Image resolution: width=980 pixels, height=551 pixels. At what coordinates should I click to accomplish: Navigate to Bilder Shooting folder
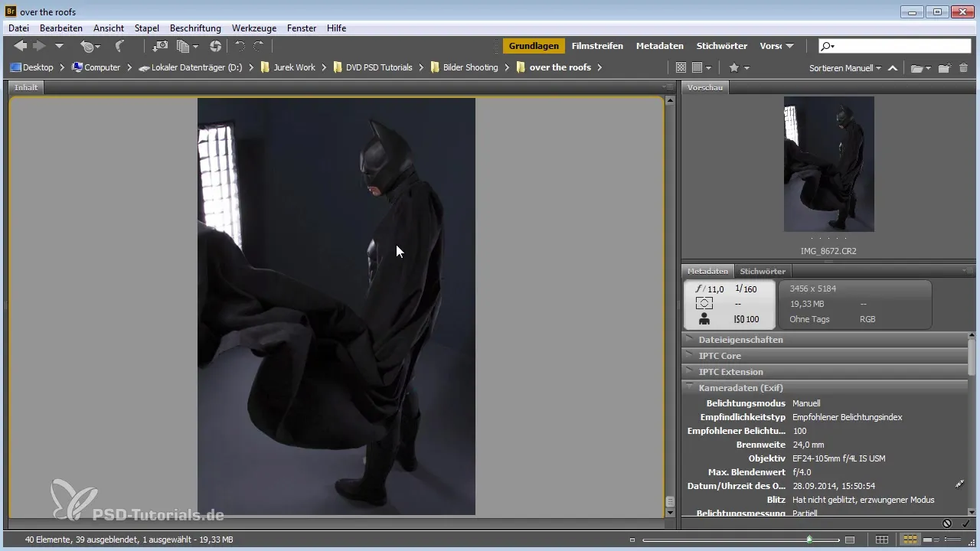(x=464, y=67)
